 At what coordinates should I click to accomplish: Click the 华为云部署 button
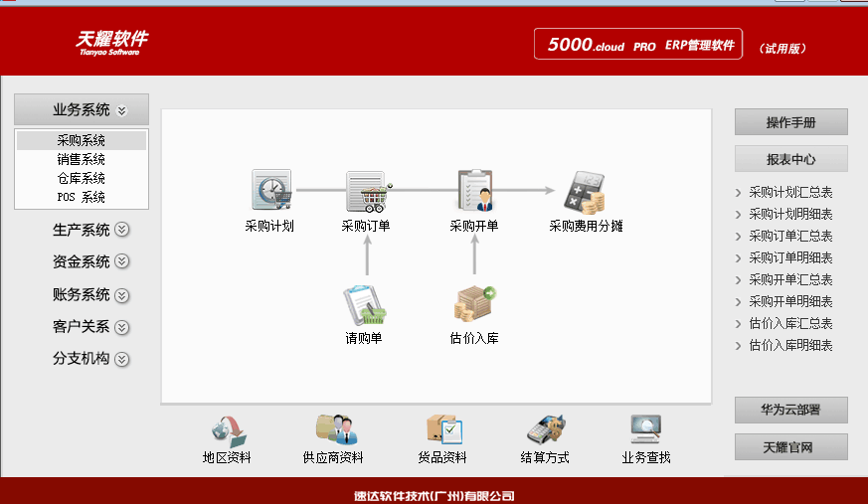791,410
